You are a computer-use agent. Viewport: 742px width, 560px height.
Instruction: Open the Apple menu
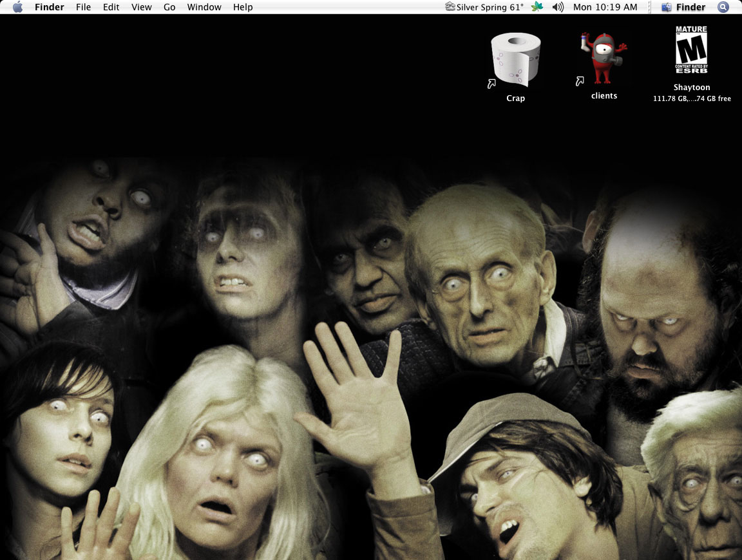(x=17, y=7)
